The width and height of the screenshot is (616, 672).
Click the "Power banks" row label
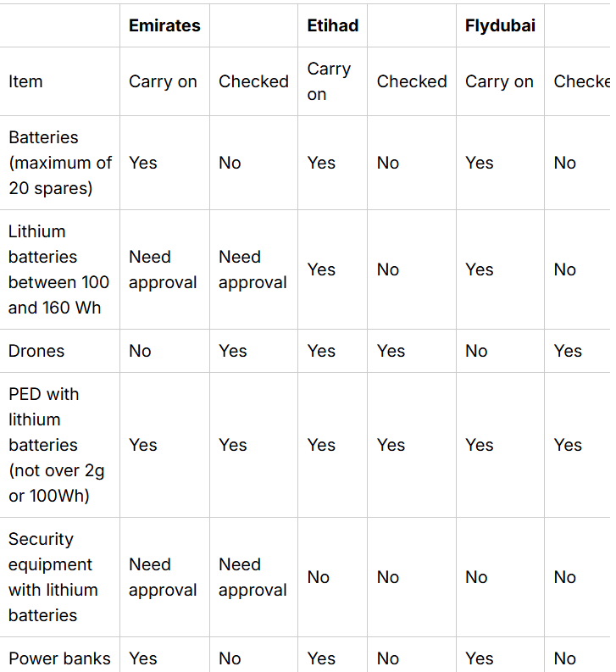(x=59, y=658)
